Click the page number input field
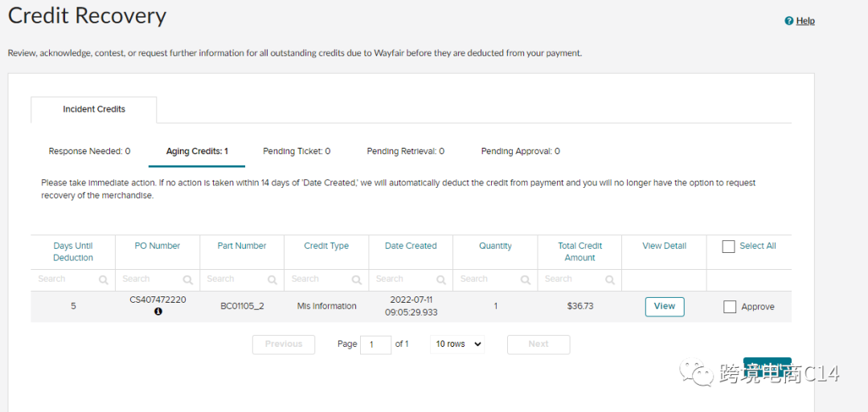This screenshot has width=868, height=412. pyautogui.click(x=375, y=345)
